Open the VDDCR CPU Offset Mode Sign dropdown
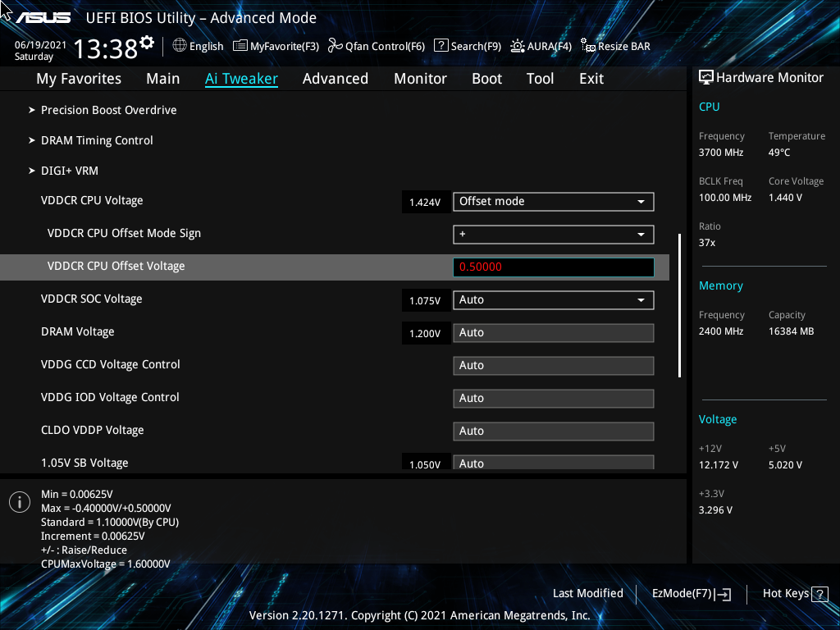The image size is (840, 630). (553, 234)
